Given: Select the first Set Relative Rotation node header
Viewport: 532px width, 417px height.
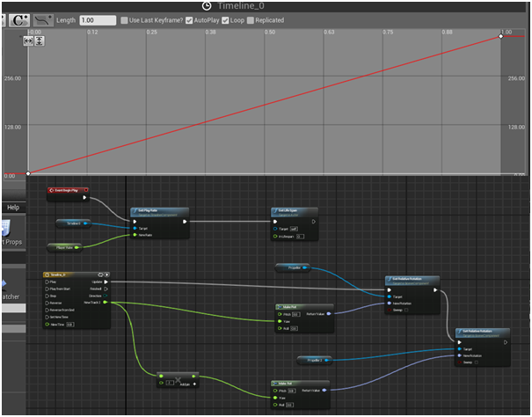Looking at the screenshot, I should (412, 281).
